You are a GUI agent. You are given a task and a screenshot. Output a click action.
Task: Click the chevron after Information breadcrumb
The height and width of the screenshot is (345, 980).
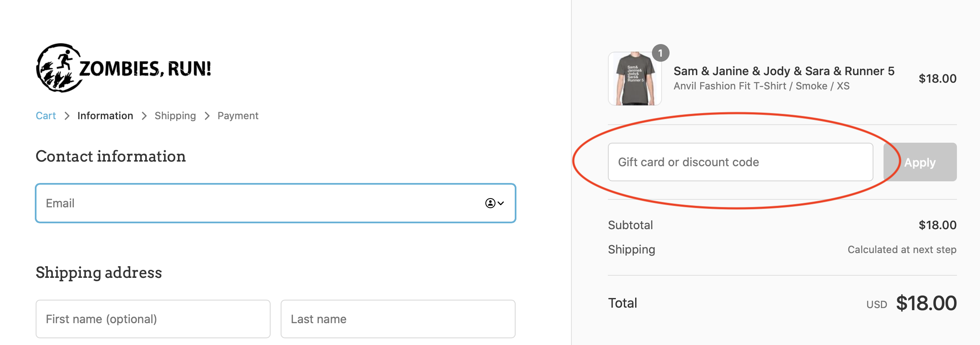(x=144, y=116)
